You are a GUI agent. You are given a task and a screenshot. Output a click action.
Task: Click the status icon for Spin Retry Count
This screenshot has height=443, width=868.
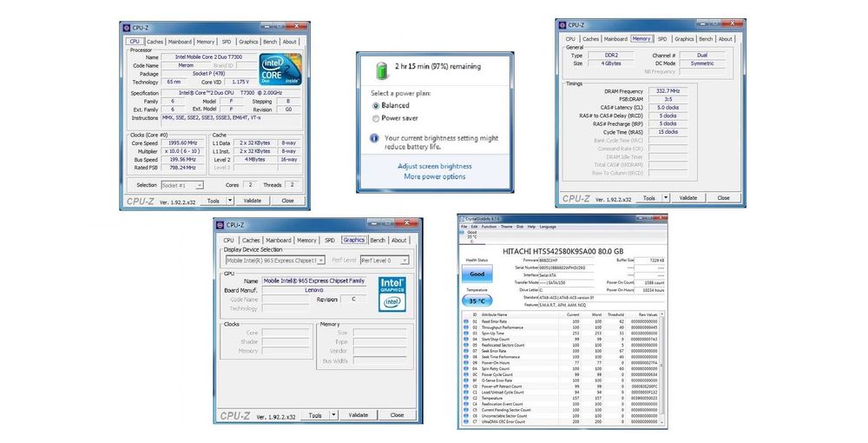[x=466, y=368]
